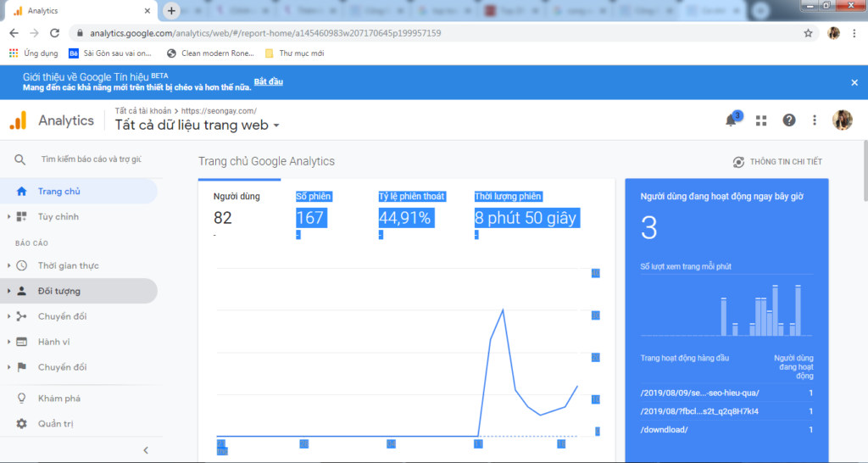868x463 pixels.
Task: Click the browser forward arrow
Action: (34, 33)
